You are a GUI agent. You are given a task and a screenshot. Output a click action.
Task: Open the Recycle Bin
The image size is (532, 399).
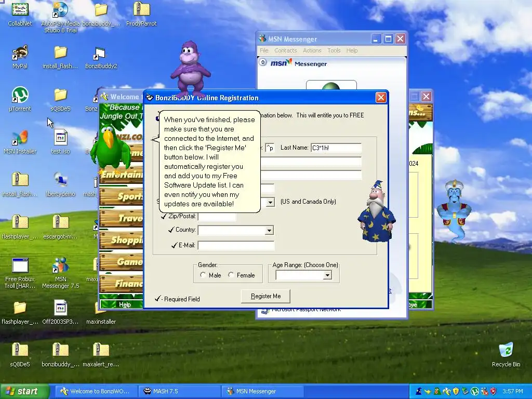click(x=506, y=355)
